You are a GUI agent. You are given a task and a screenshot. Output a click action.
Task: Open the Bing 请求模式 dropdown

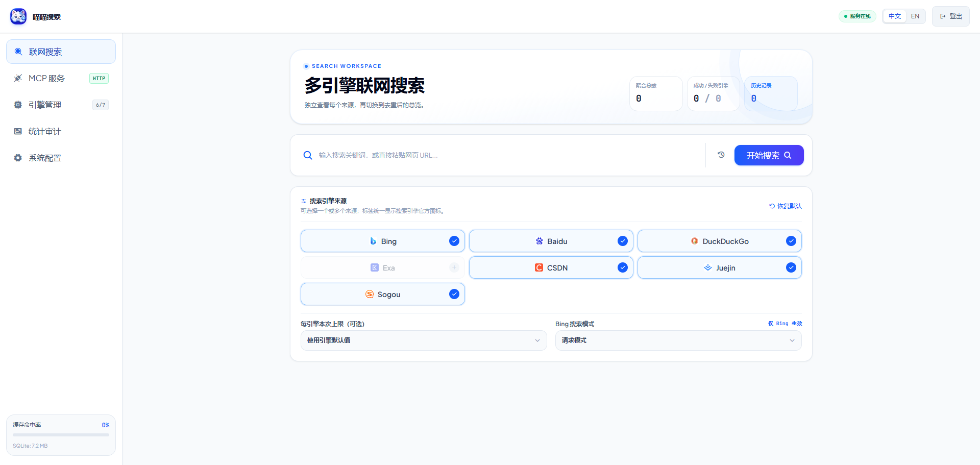tap(678, 340)
